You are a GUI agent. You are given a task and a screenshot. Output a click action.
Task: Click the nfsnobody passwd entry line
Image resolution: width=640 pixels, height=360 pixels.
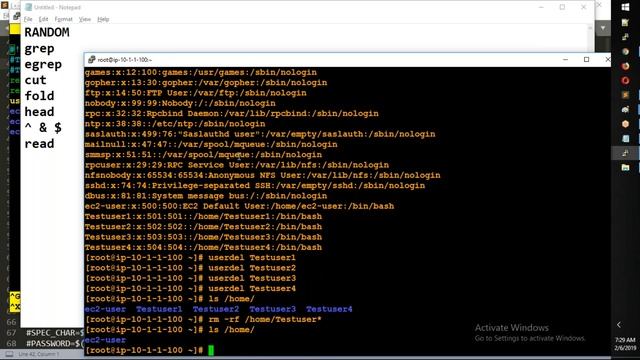coord(262,175)
